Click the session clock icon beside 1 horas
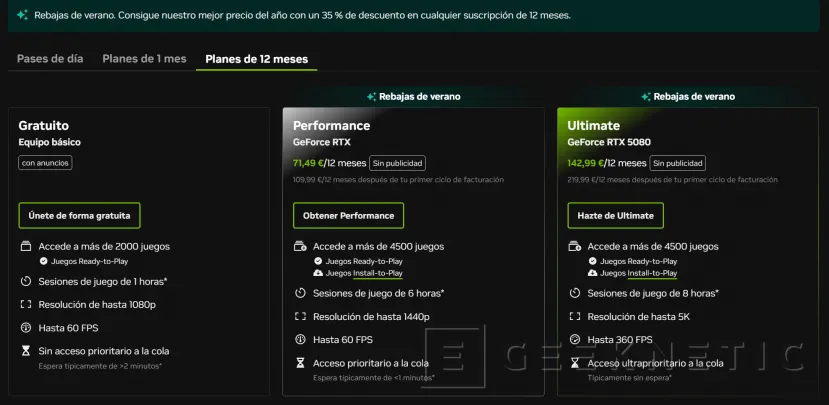The height and width of the screenshot is (405, 829). pos(26,281)
